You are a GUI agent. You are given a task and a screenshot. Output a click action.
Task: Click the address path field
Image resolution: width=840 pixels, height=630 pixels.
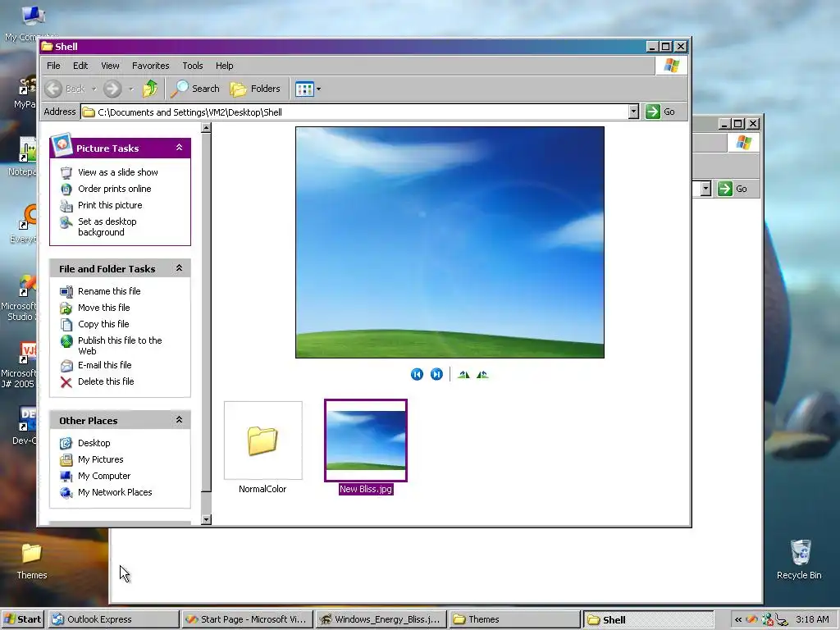(354, 112)
